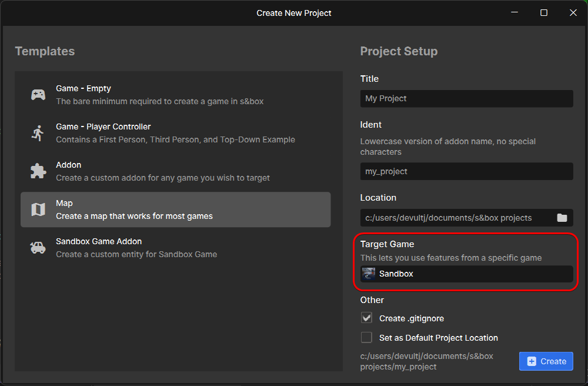Maximize the Create New Project window
Image resolution: width=588 pixels, height=386 pixels.
(544, 13)
